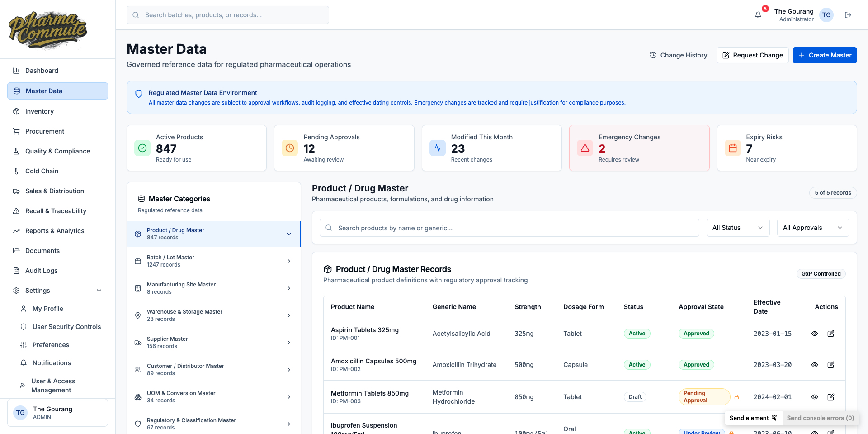Click the Expiry Risks calendar icon
The width and height of the screenshot is (868, 434).
[x=733, y=148]
